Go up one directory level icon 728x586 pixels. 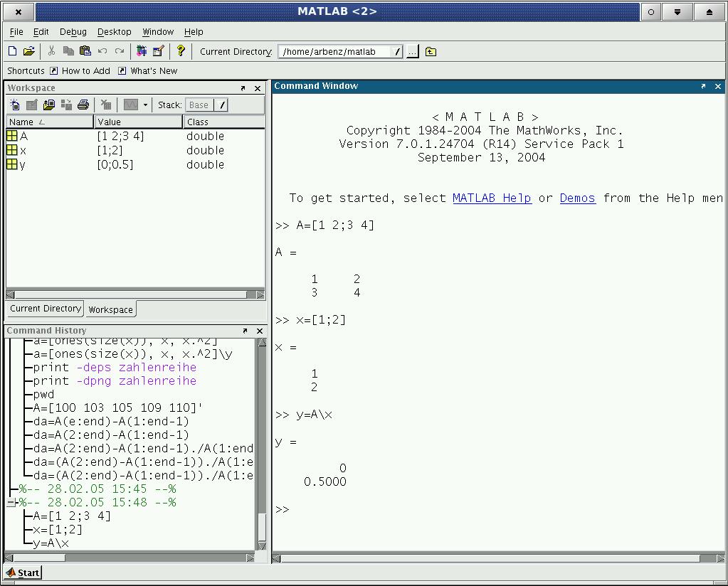coord(431,52)
